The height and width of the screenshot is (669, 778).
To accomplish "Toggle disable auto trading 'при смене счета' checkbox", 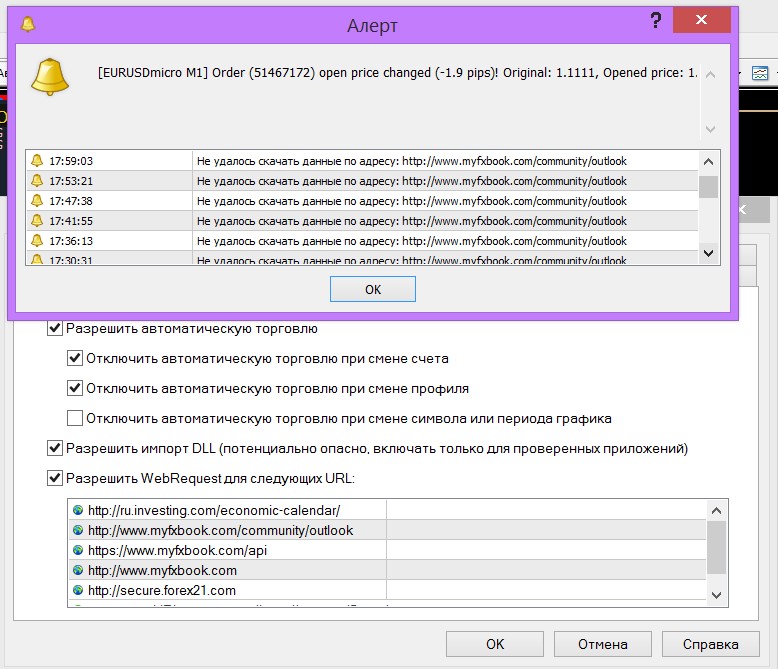I will [x=75, y=358].
